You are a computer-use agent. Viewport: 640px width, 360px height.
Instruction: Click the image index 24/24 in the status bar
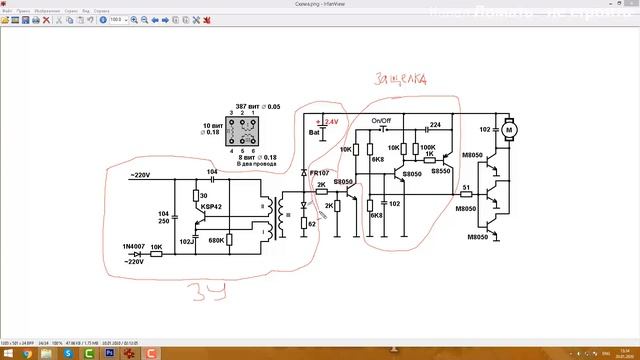pos(43,343)
